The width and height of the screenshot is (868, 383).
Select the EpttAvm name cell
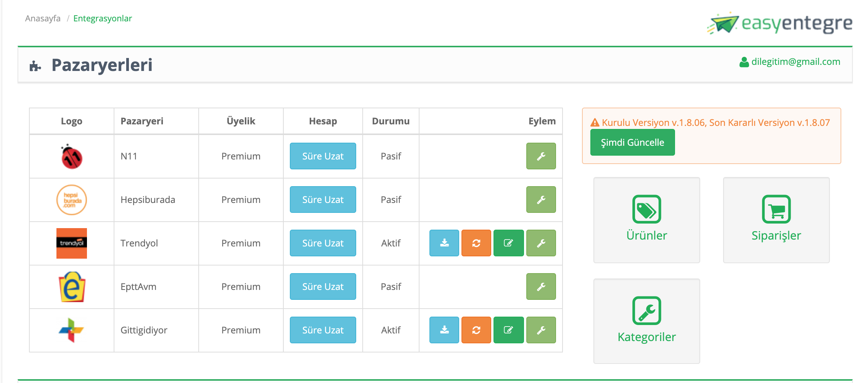point(156,287)
